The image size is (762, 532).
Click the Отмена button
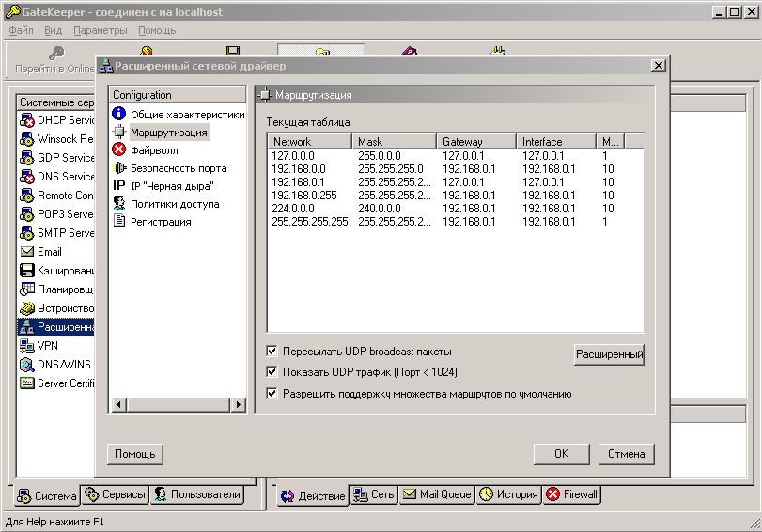coord(626,454)
